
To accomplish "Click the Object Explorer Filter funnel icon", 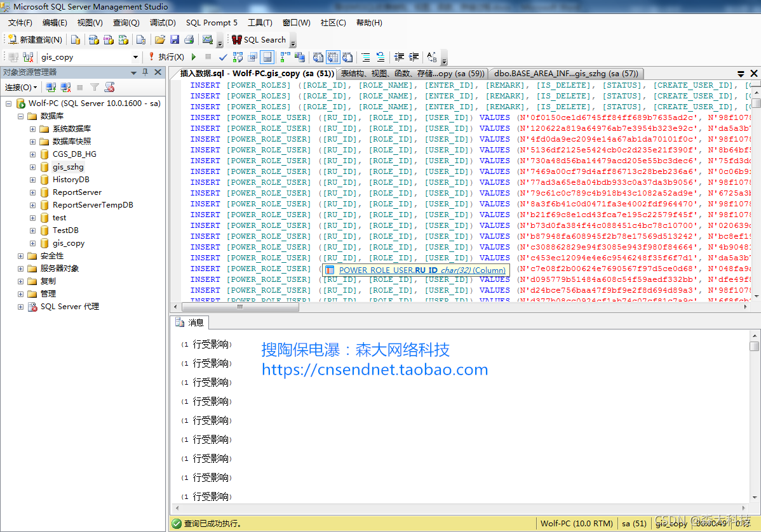I will click(95, 88).
